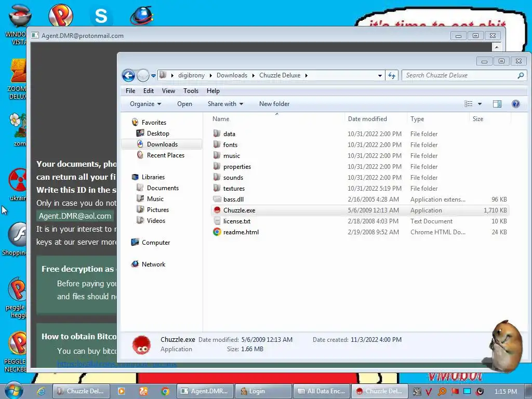Click the search magnifier icon

(x=521, y=75)
